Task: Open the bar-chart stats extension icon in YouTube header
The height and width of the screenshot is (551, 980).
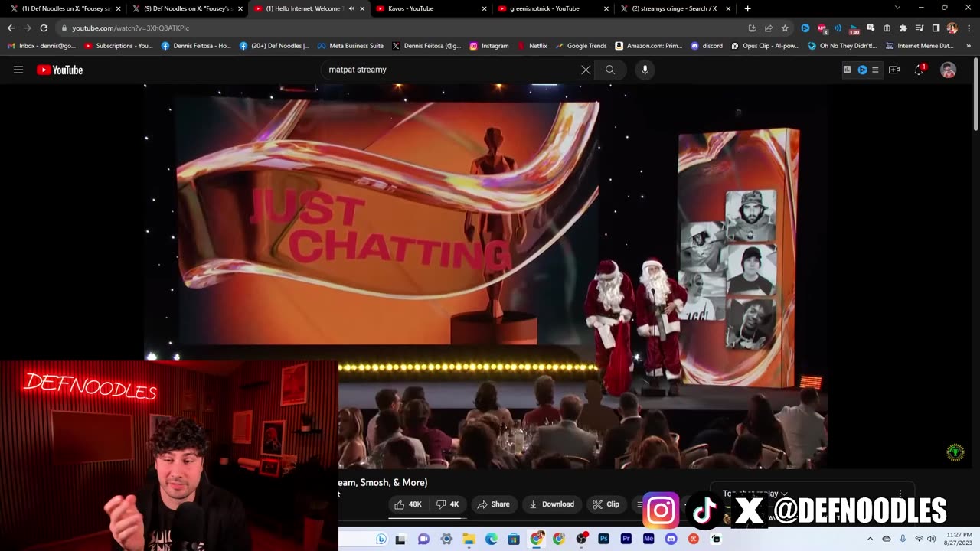Action: click(847, 70)
